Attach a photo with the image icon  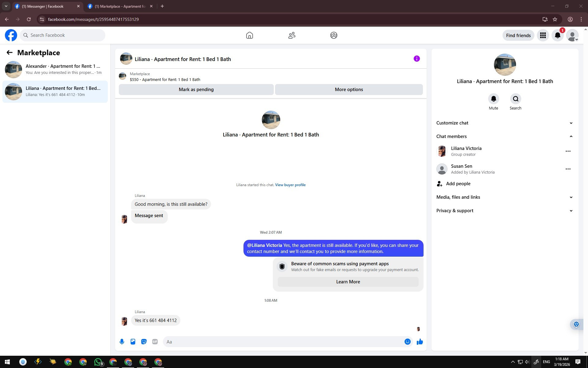click(x=133, y=342)
